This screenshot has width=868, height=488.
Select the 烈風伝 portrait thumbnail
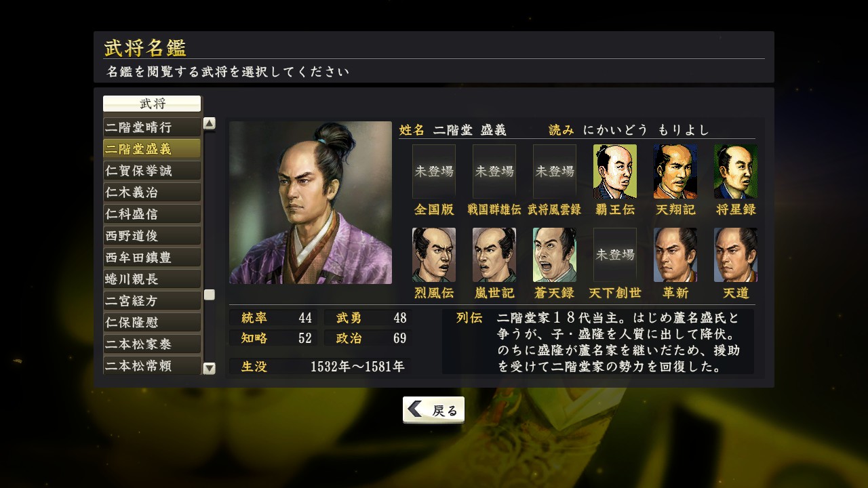[x=434, y=255]
